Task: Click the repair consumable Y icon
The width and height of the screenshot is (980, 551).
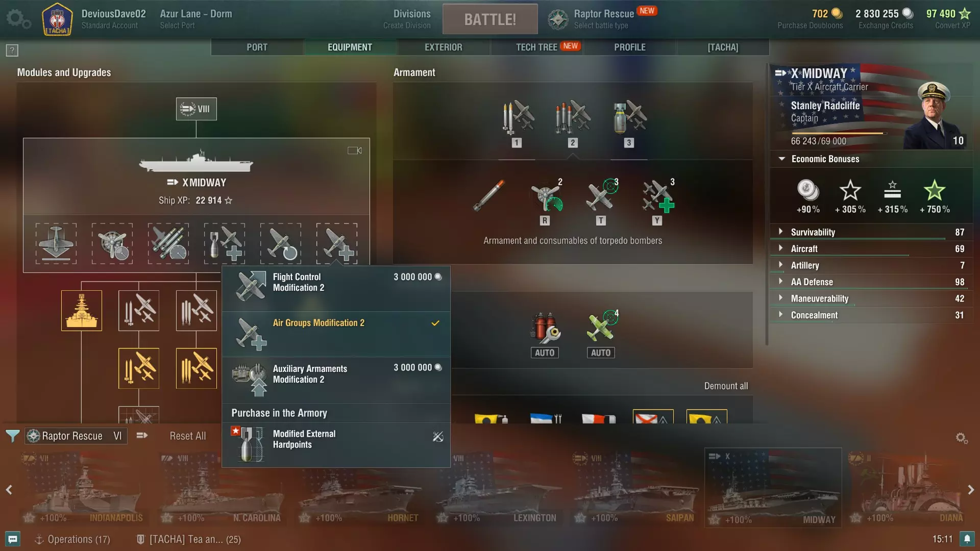Action: 657,202
